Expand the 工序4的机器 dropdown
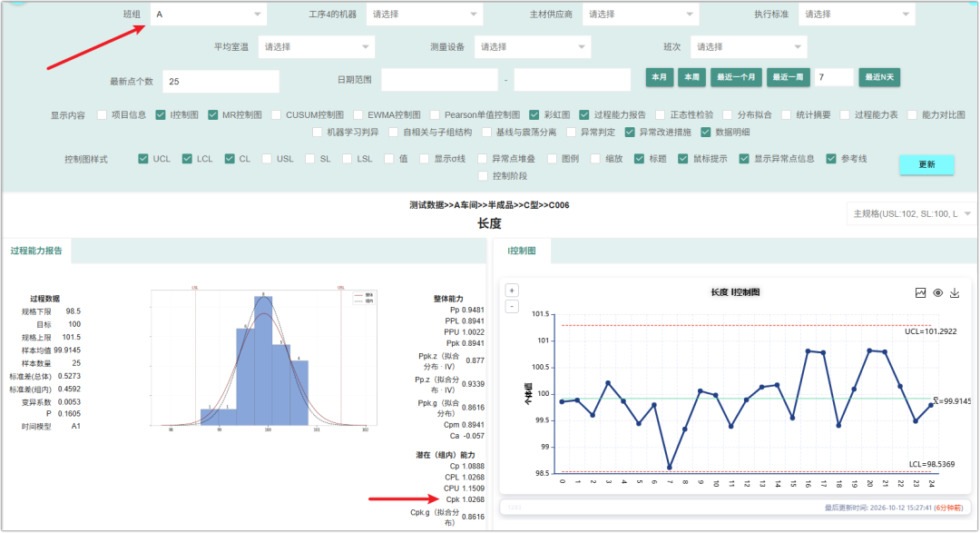Viewport: 980px width, 533px height. click(425, 15)
